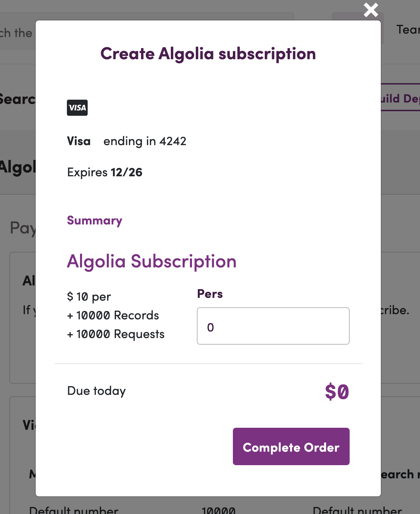Image resolution: width=420 pixels, height=514 pixels.
Task: Click the Pers field label
Action: click(210, 294)
